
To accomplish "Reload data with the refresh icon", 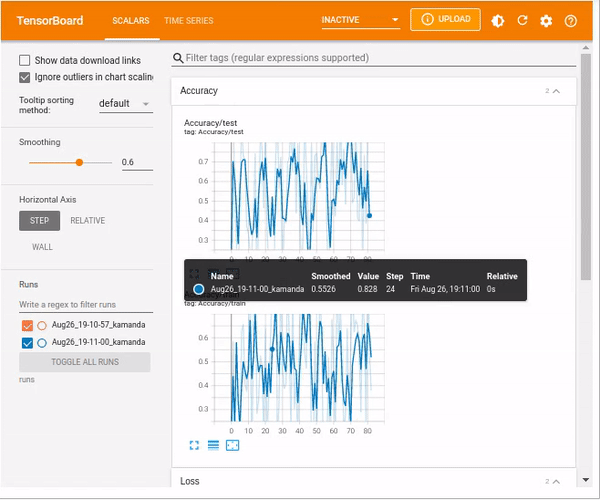I will pyautogui.click(x=522, y=20).
